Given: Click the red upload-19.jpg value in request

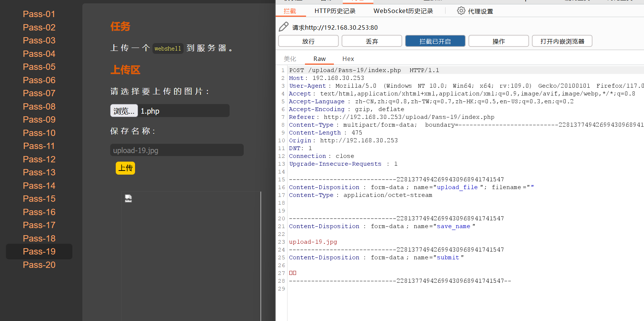Looking at the screenshot, I should pyautogui.click(x=313, y=242).
